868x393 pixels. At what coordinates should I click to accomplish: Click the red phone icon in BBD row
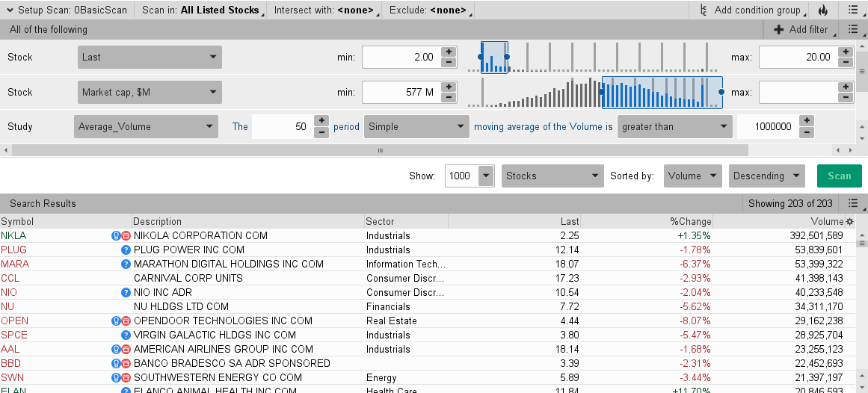point(126,364)
